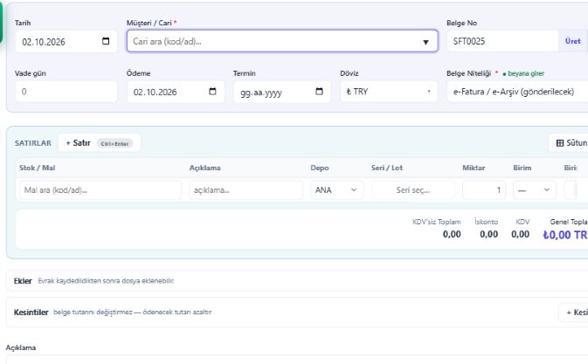588x364 pixels.
Task: Click the Kesintiler section label
Action: point(31,312)
